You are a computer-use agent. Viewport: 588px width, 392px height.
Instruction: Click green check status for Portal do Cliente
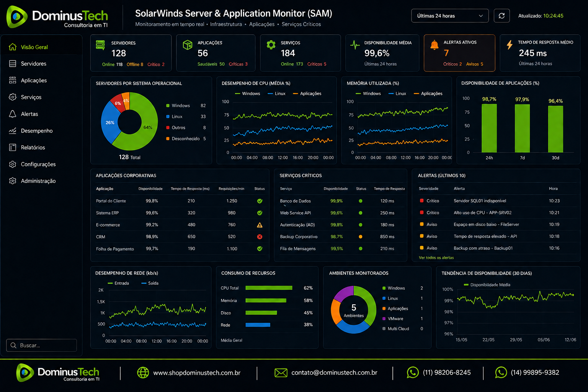(x=260, y=201)
